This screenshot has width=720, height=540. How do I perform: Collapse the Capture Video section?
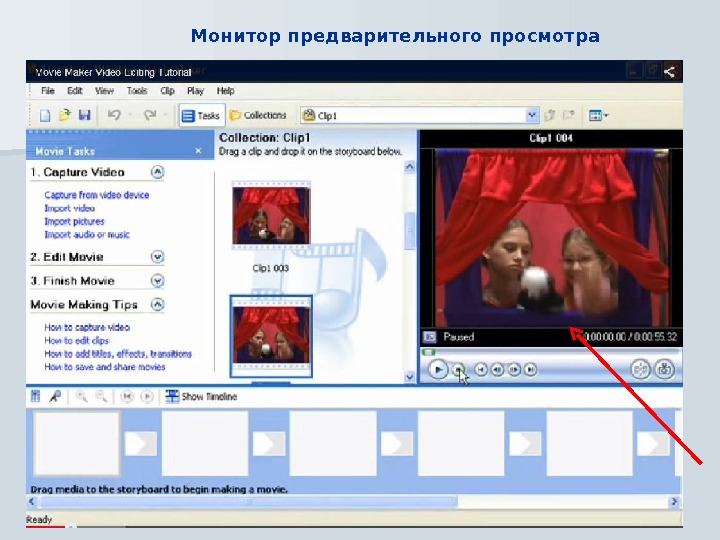158,172
